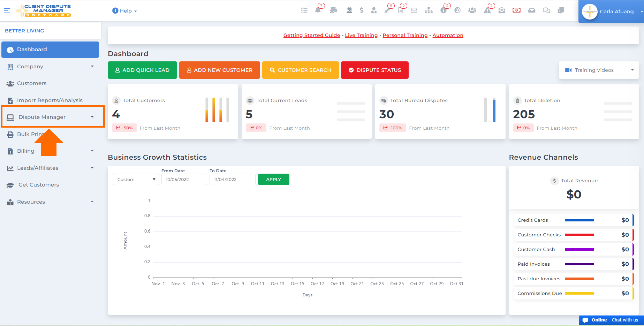Open the chat bubbles comments icon
This screenshot has width=644, height=326.
(x=546, y=10)
